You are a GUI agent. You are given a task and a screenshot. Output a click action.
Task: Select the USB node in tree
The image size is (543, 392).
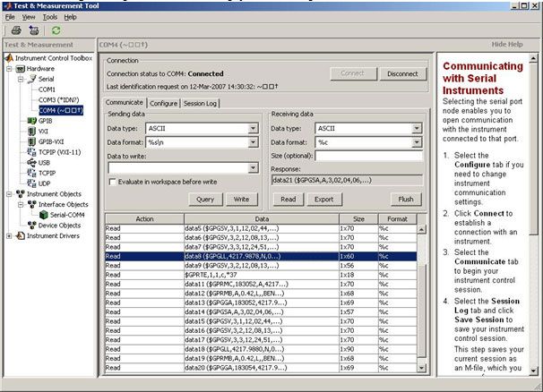point(46,162)
